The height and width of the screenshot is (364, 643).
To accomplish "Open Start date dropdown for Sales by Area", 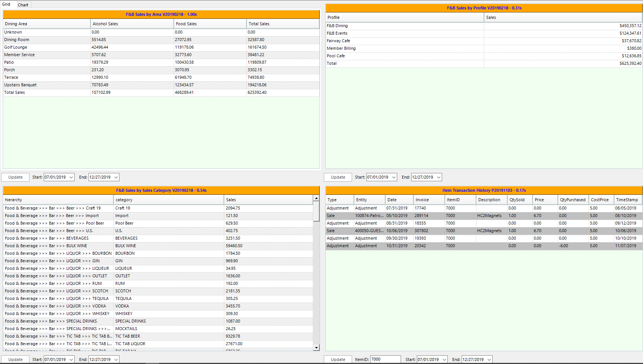I will point(71,177).
